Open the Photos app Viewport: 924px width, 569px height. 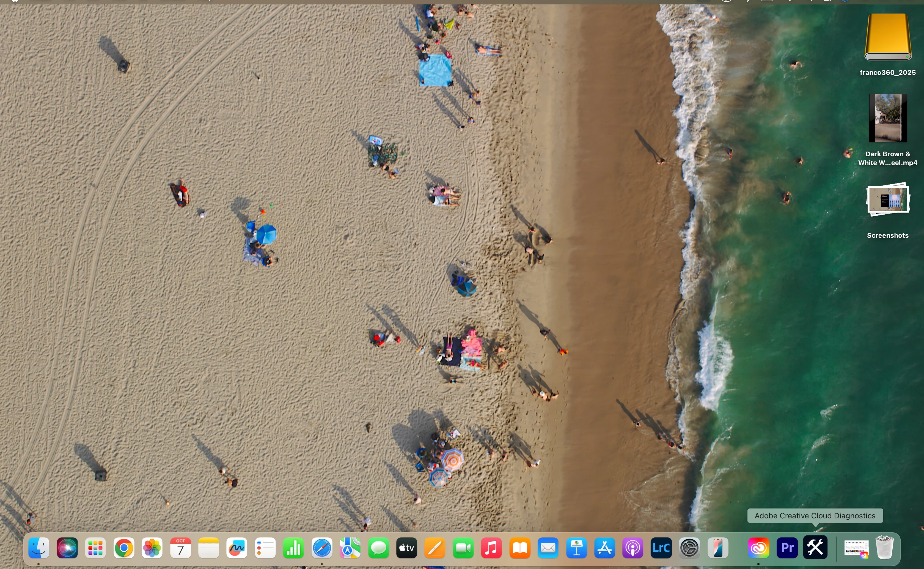coord(152,548)
